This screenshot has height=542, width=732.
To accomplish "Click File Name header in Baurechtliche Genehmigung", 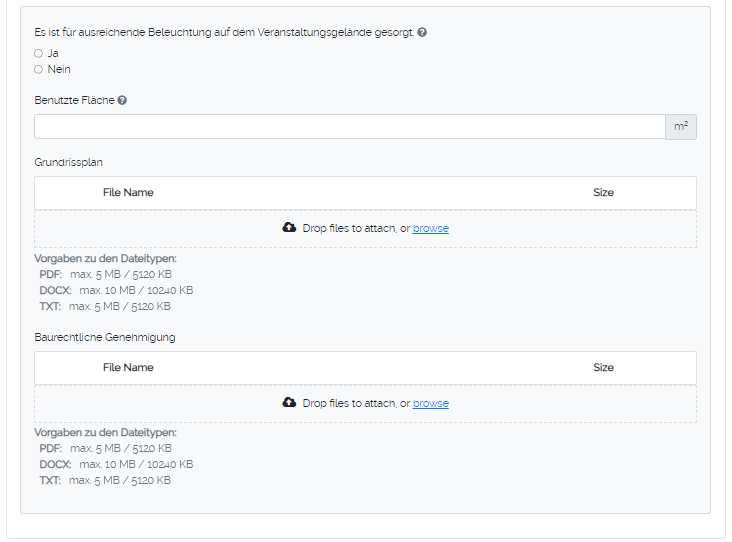I will coord(128,367).
